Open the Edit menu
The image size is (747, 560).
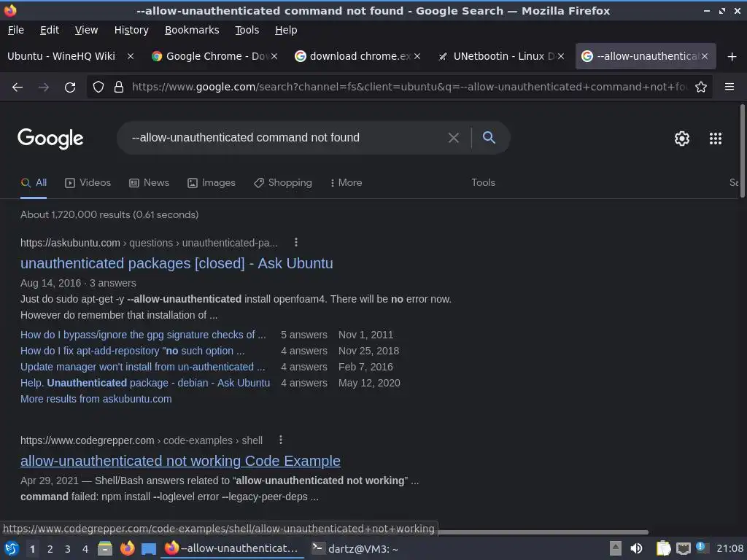tap(50, 30)
